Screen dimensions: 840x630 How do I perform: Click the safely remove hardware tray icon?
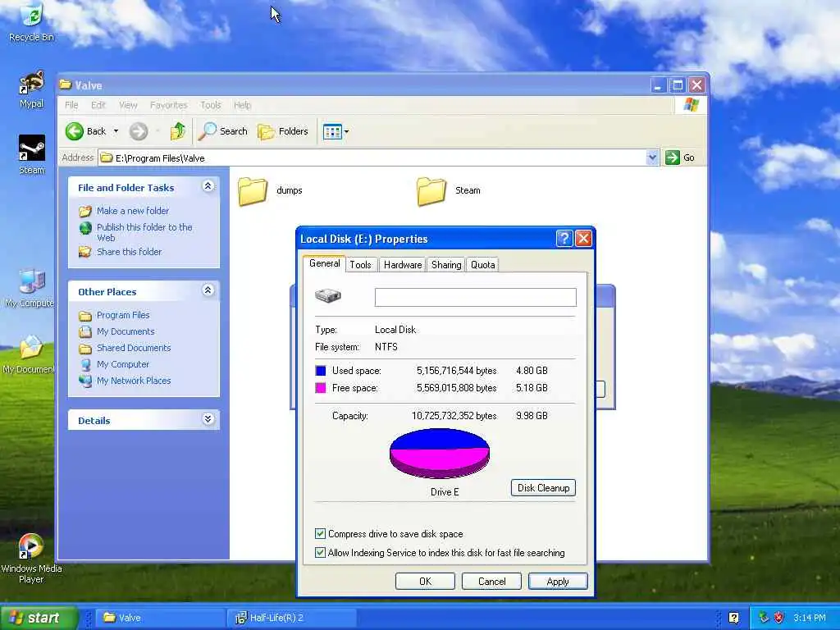[x=764, y=618]
